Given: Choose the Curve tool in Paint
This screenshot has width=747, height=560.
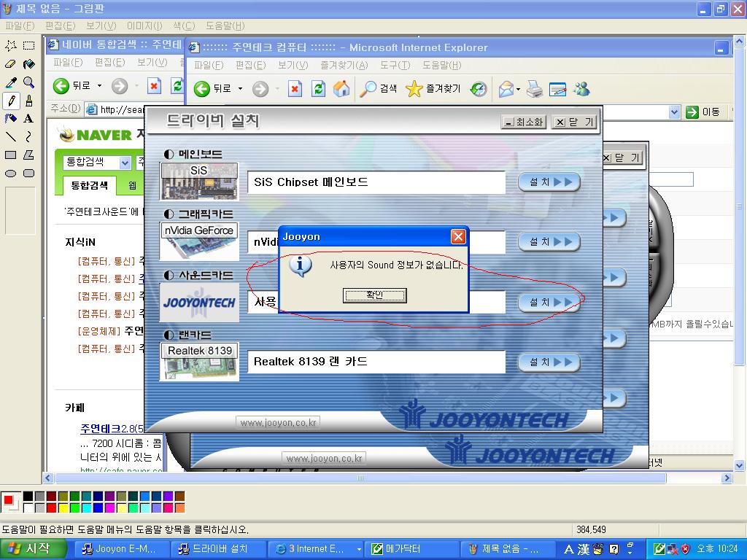Looking at the screenshot, I should pyautogui.click(x=29, y=136).
